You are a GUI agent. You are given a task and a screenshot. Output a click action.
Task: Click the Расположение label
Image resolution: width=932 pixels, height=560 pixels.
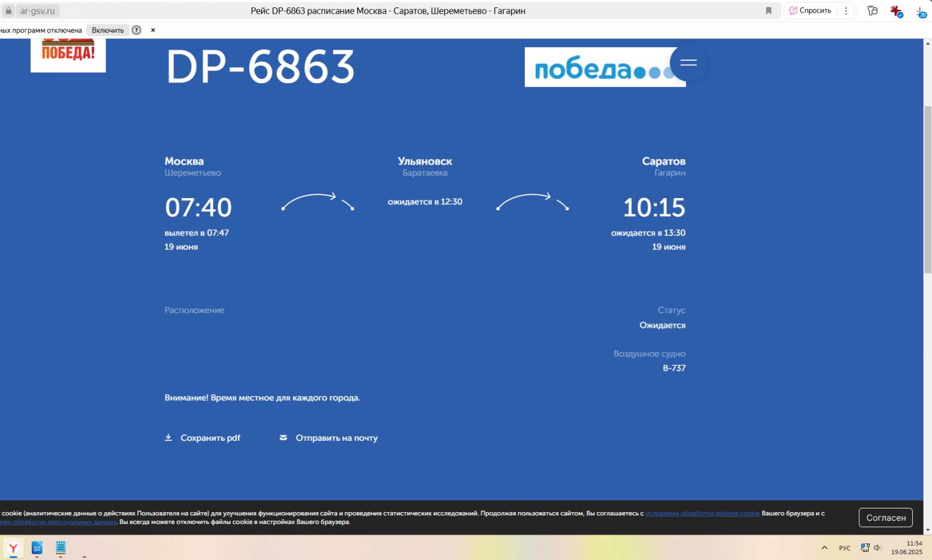(194, 310)
